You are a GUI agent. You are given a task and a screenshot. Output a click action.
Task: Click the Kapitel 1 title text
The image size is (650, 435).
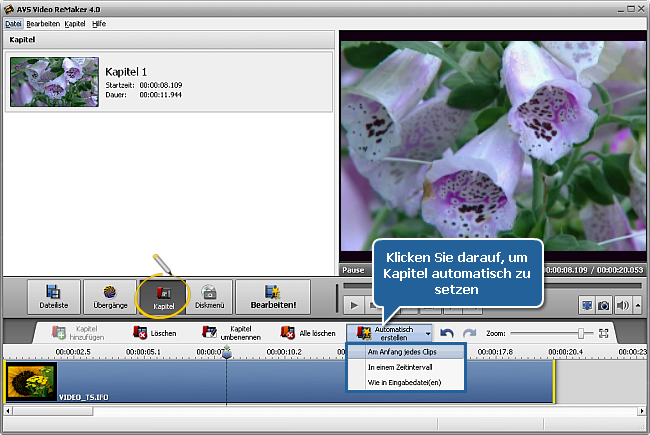click(126, 72)
